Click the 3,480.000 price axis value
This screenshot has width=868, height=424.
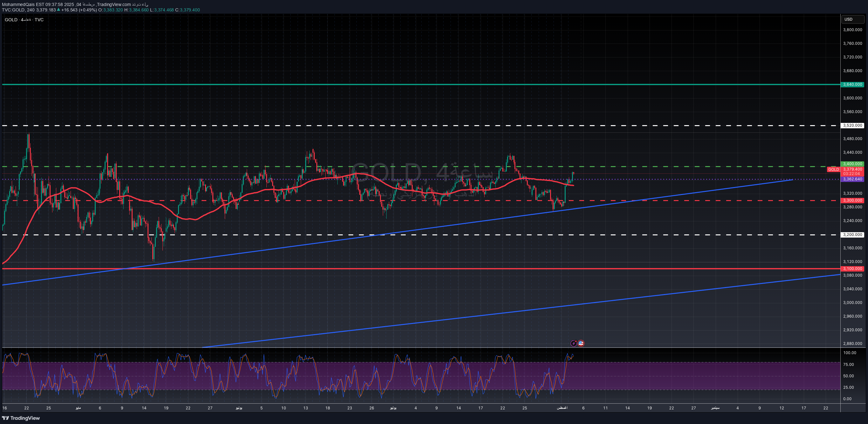point(852,139)
